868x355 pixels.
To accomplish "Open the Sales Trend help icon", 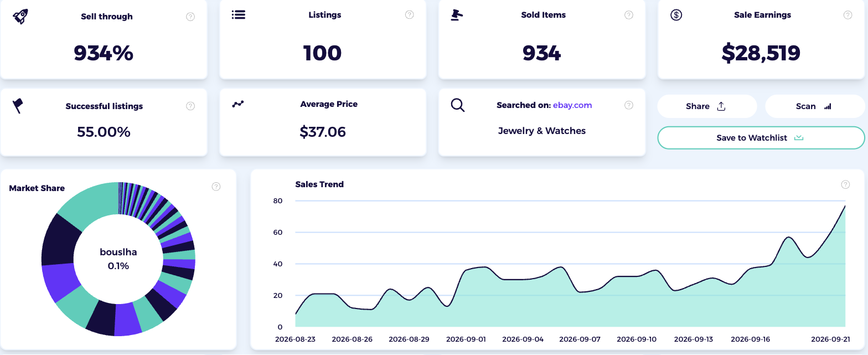I will tap(845, 184).
